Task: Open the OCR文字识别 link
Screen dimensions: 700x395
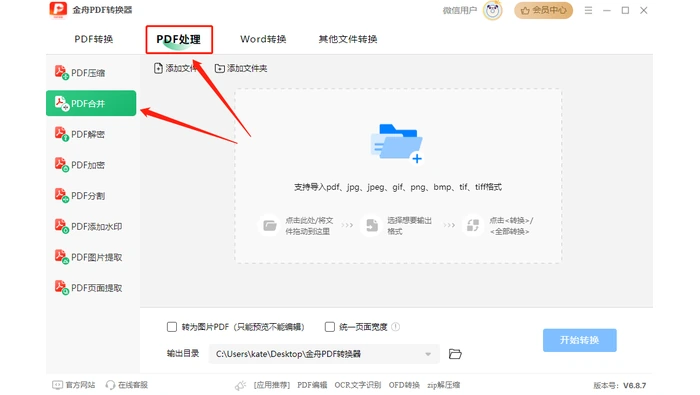Action: pyautogui.click(x=358, y=385)
